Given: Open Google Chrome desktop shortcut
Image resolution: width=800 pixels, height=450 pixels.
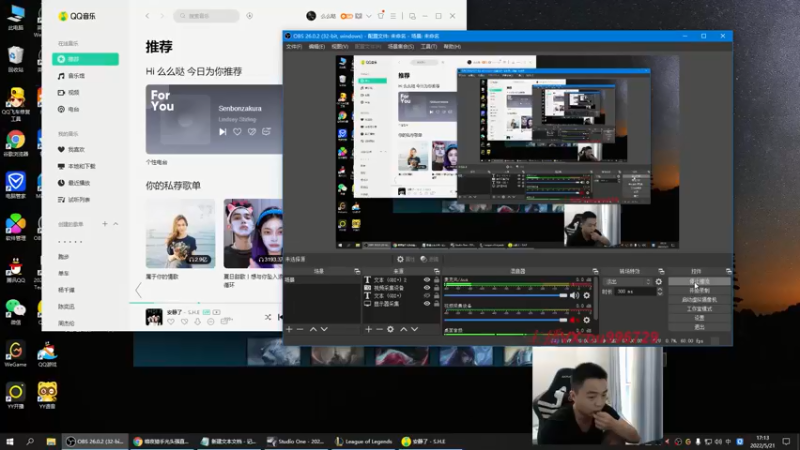Looking at the screenshot, I should [x=15, y=143].
